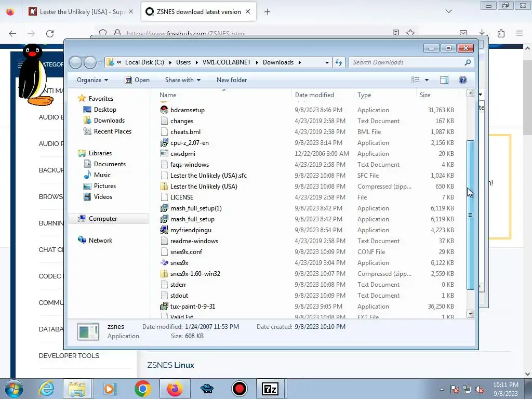Switch to the ZSNES download latest version tab
Screen dimensions: 532x399
pos(198,11)
